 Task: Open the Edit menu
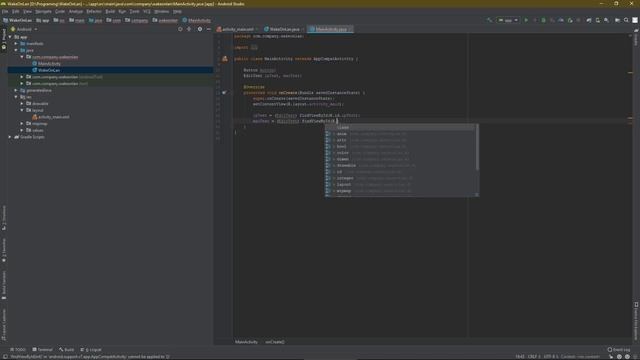16,11
